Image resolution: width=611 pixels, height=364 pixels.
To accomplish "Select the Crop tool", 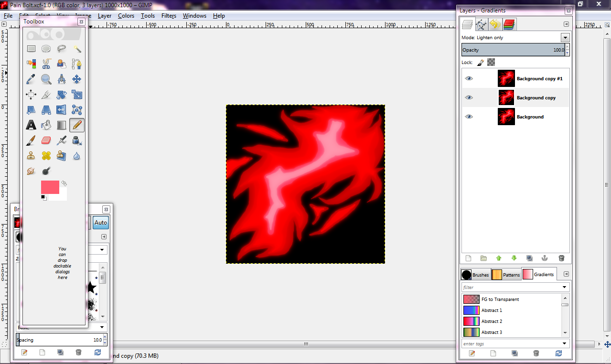I will (46, 94).
